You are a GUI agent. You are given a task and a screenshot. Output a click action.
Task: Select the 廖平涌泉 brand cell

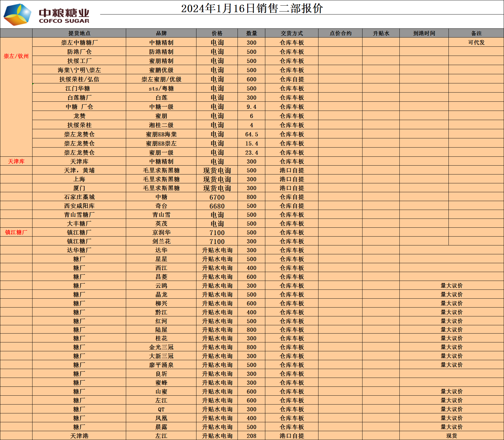click(161, 365)
